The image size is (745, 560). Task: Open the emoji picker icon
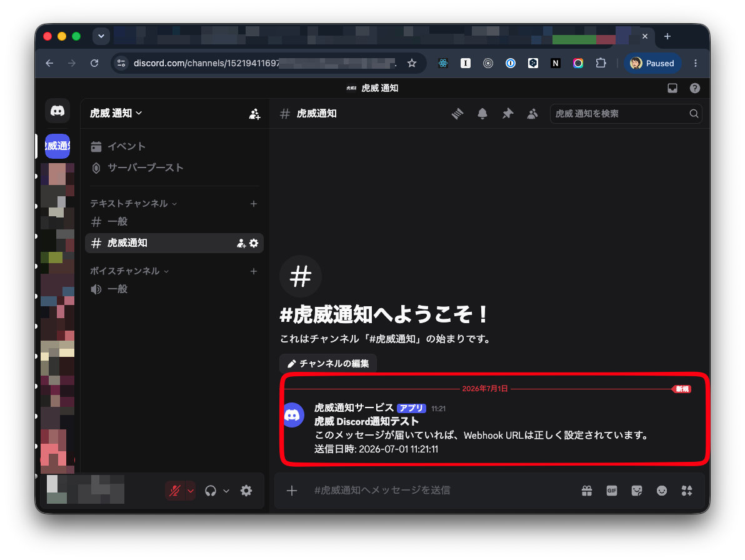pos(661,491)
